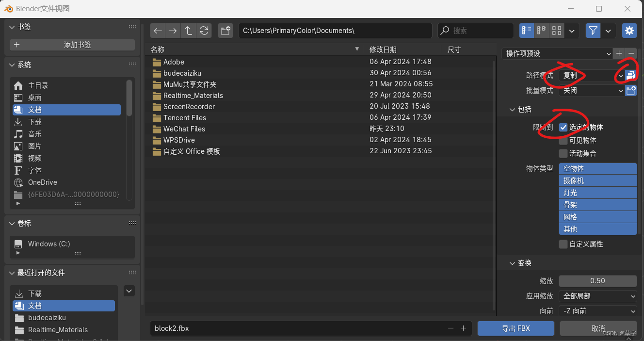Click the file path input field
The image size is (644, 341).
tap(335, 31)
